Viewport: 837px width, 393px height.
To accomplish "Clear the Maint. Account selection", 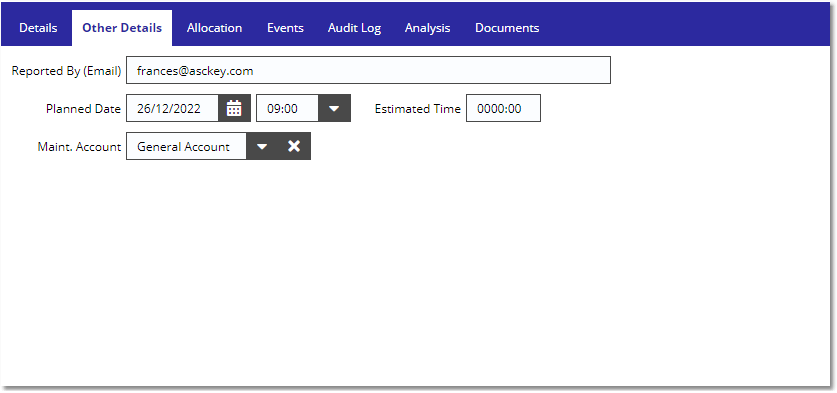I will [x=294, y=146].
